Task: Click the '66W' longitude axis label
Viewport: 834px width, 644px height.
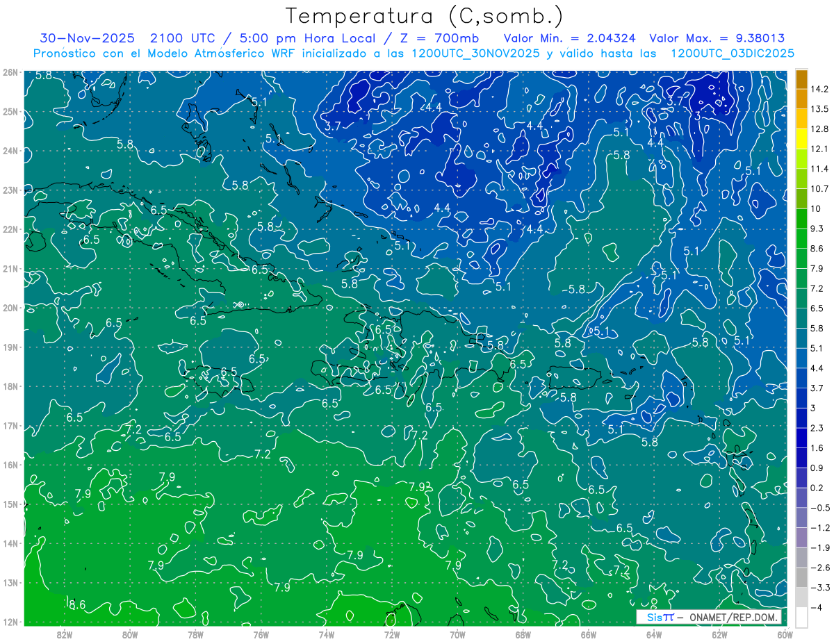Action: coord(589,634)
